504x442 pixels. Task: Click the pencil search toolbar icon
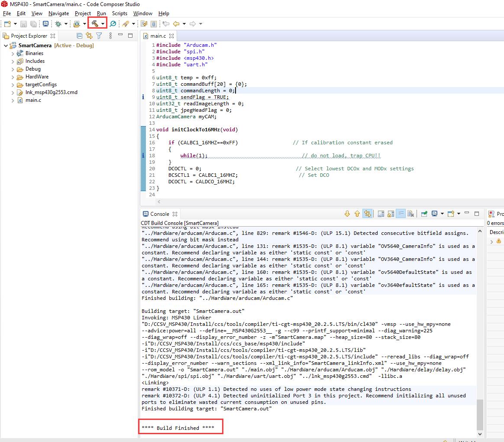point(126,24)
